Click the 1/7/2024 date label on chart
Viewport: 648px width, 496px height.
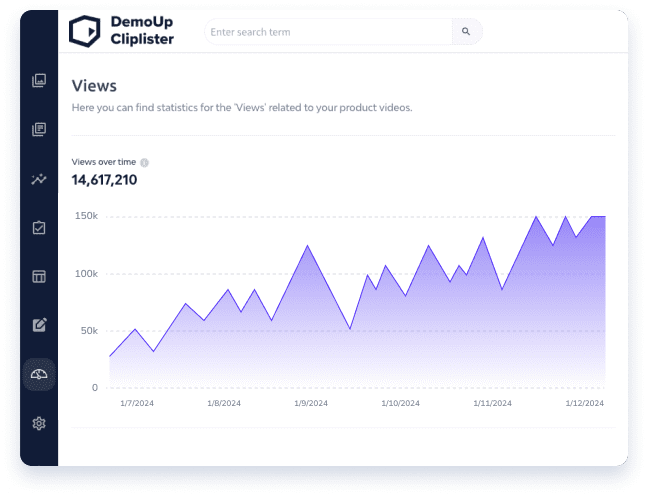(136, 404)
